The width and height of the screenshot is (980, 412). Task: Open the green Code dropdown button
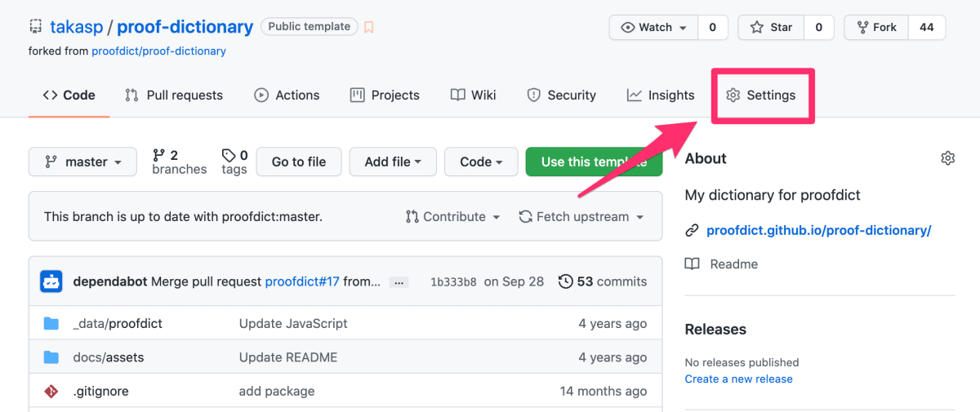[481, 162]
